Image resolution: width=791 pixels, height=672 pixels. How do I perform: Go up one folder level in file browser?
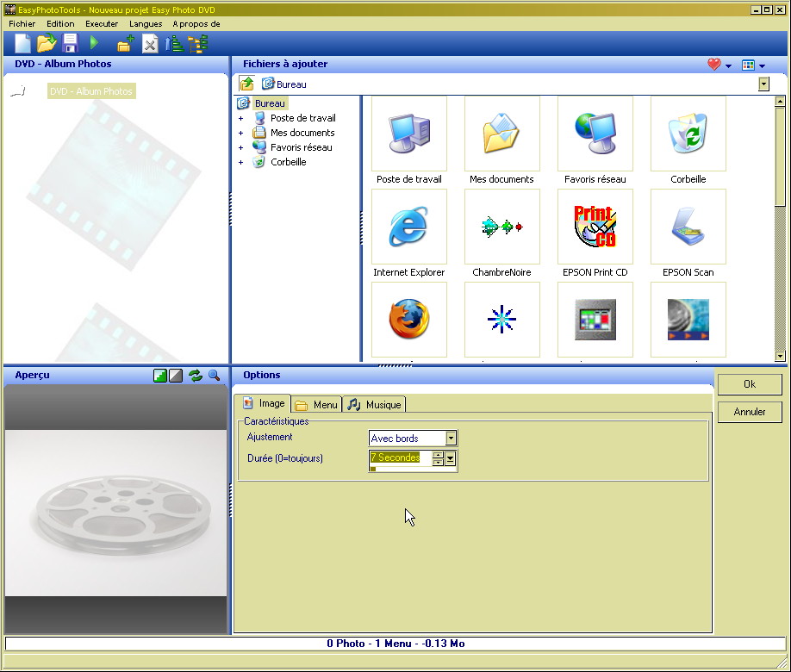point(246,84)
